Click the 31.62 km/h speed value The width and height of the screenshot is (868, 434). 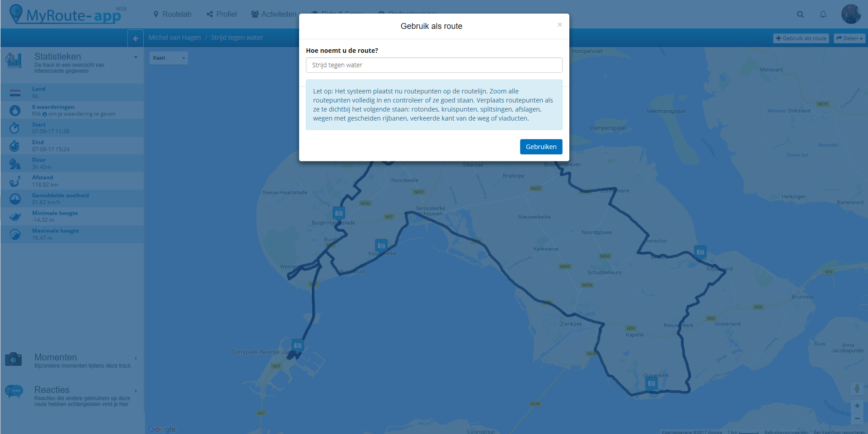coord(46,202)
